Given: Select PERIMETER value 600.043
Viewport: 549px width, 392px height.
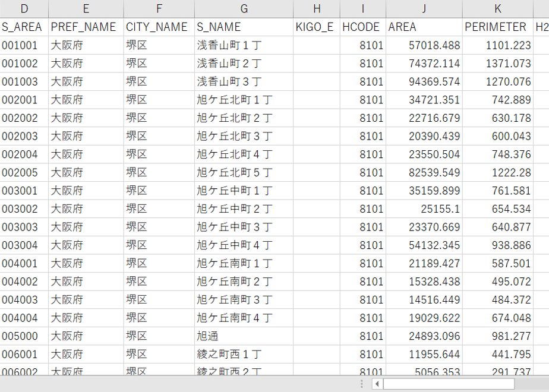Looking at the screenshot, I should 498,136.
